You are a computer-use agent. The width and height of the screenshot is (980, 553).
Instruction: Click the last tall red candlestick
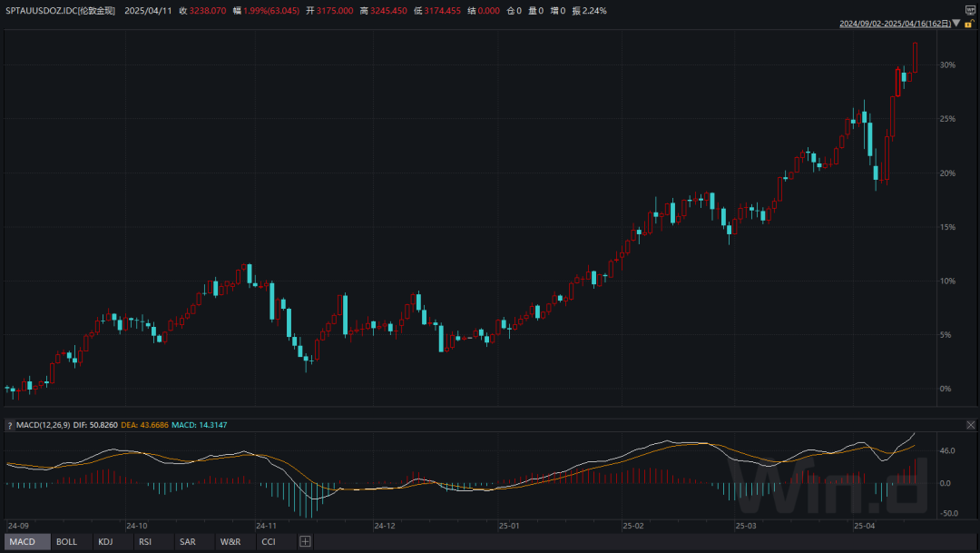tap(915, 57)
